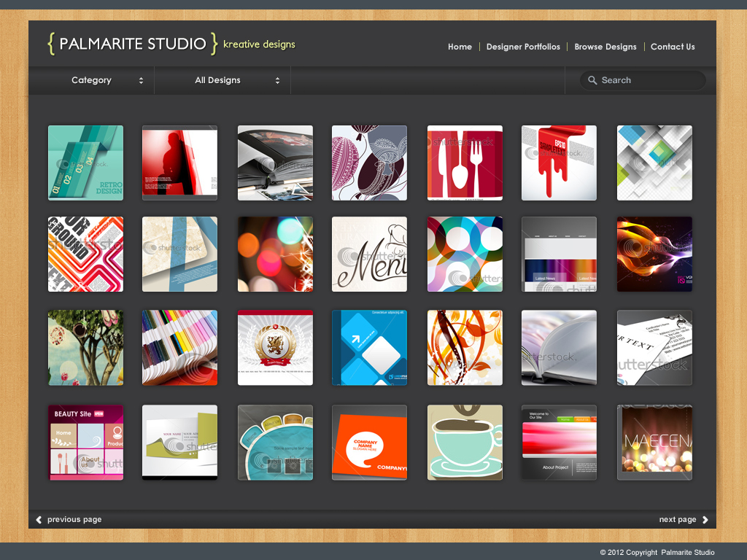Open the teal circle sticker tabs thumbnail
This screenshot has width=747, height=560.
(x=275, y=443)
